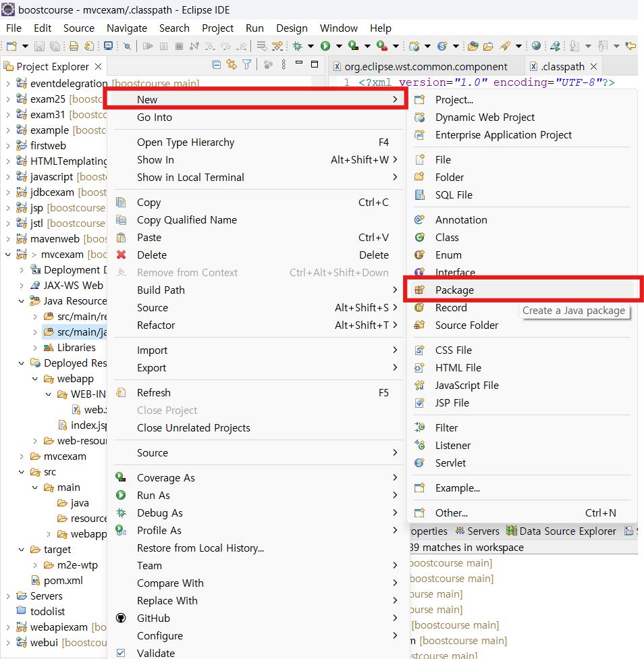Select HTML File in New submenu
644x659 pixels.
pos(522,368)
